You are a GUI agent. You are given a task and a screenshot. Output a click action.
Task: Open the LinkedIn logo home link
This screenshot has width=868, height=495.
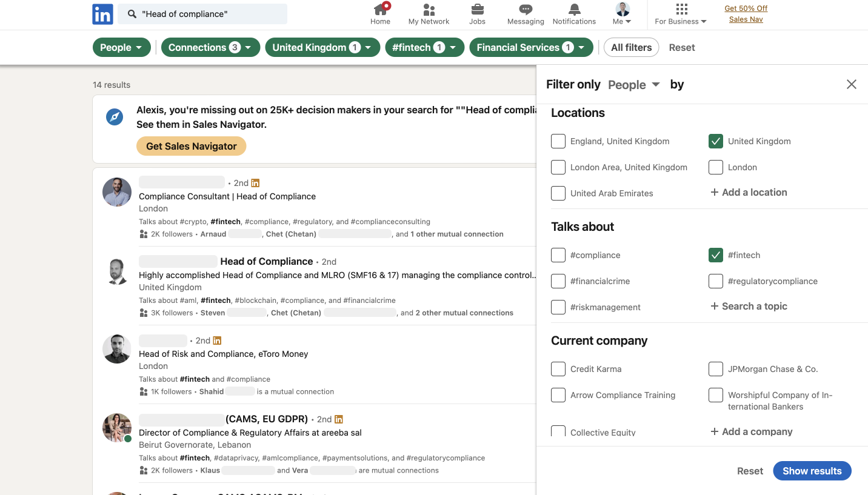(x=102, y=14)
